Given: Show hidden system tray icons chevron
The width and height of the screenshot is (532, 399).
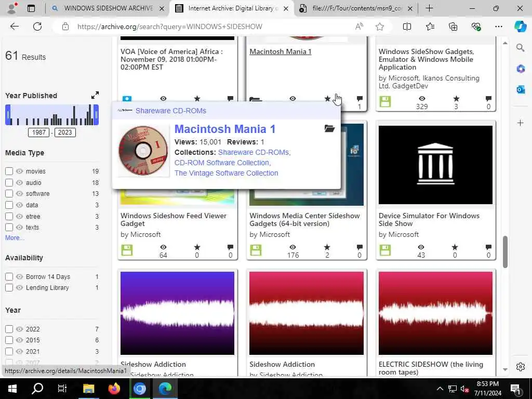Looking at the screenshot, I should click(440, 389).
